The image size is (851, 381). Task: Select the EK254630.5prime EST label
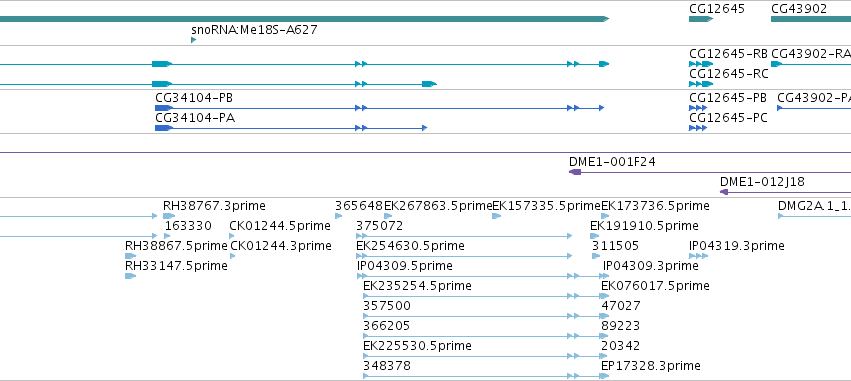click(x=410, y=246)
